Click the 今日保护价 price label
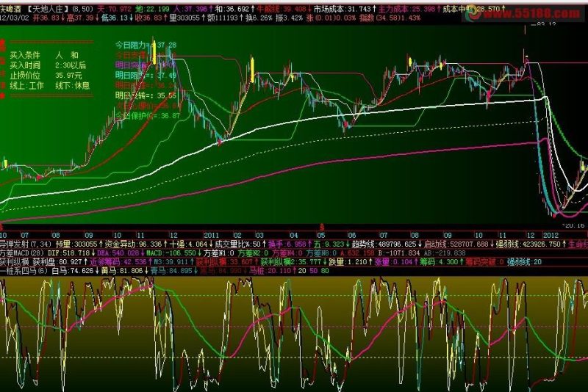This screenshot has height=392, width=588. click(x=148, y=116)
